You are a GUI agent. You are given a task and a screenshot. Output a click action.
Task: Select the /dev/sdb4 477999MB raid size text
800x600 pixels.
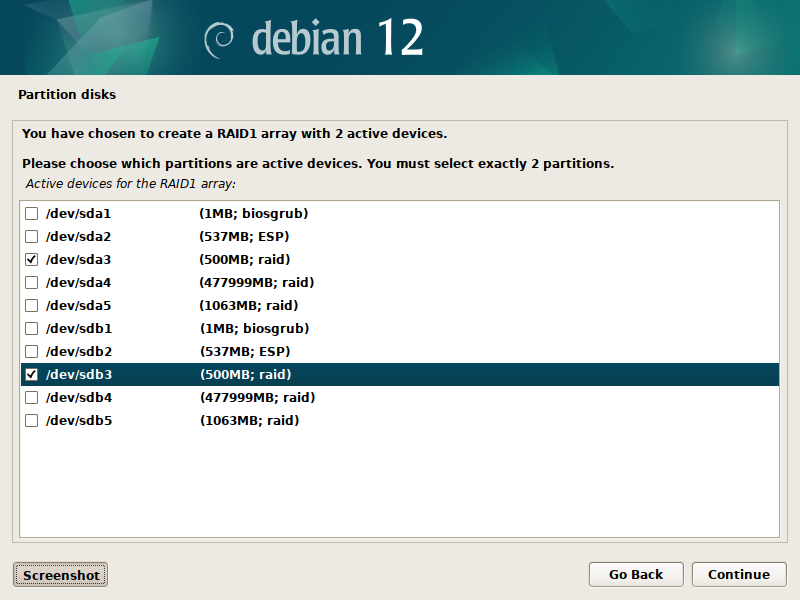(257, 398)
